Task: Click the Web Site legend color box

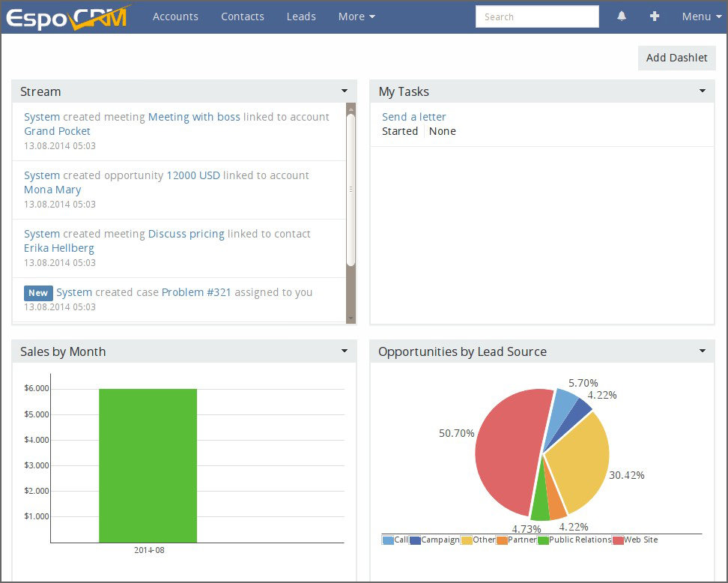Action: pos(618,540)
